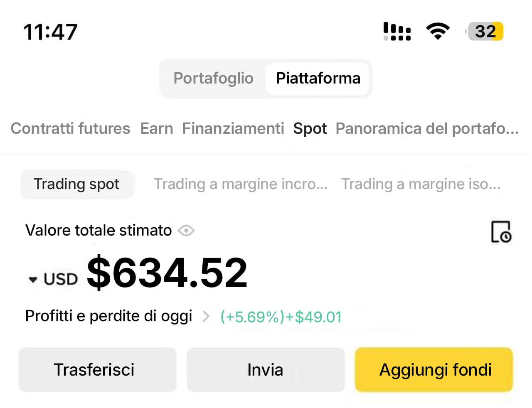Open Trading a margine isolato
532x408 pixels.
click(421, 184)
